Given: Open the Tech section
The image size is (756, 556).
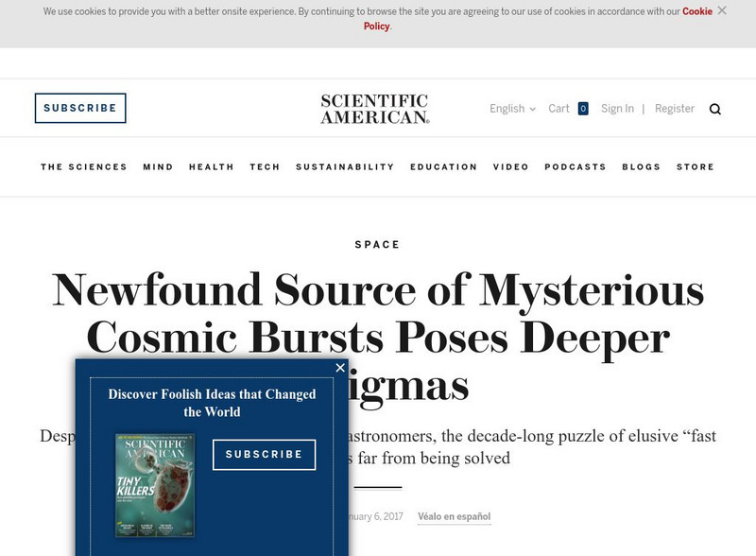Looking at the screenshot, I should click(x=265, y=167).
